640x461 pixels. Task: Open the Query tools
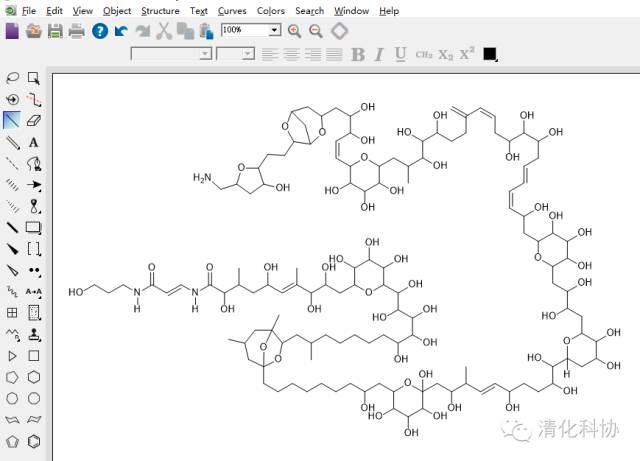[34, 313]
